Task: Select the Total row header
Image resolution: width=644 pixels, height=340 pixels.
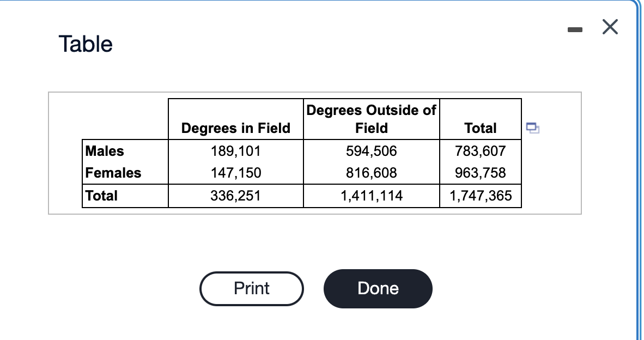Action: point(101,196)
